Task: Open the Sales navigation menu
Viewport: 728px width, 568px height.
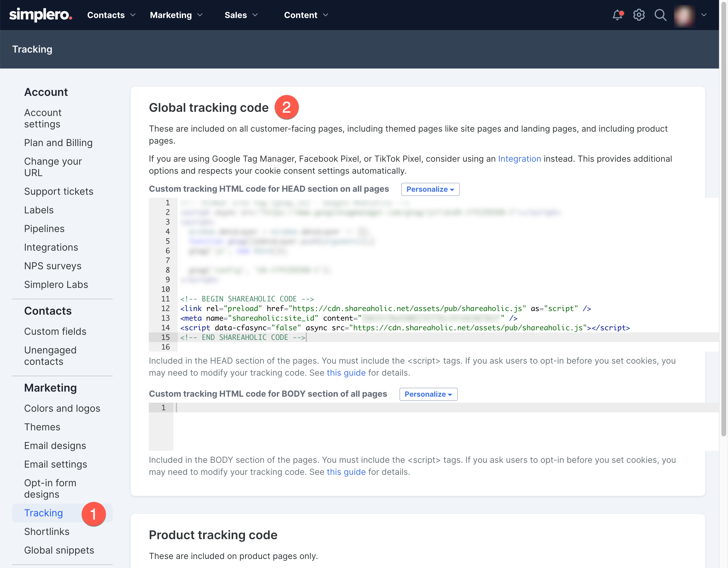Action: click(241, 15)
